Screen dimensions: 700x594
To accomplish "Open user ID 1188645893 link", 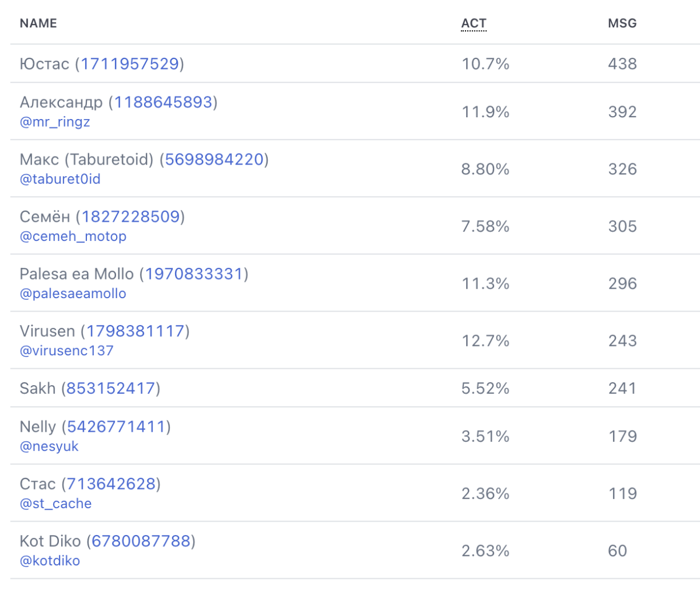I will click(x=163, y=102).
